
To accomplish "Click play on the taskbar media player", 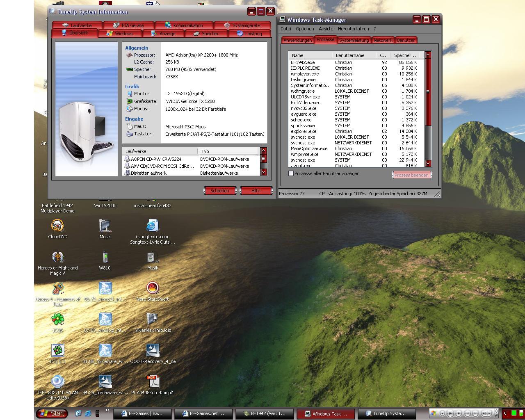I will pyautogui.click(x=450, y=413).
